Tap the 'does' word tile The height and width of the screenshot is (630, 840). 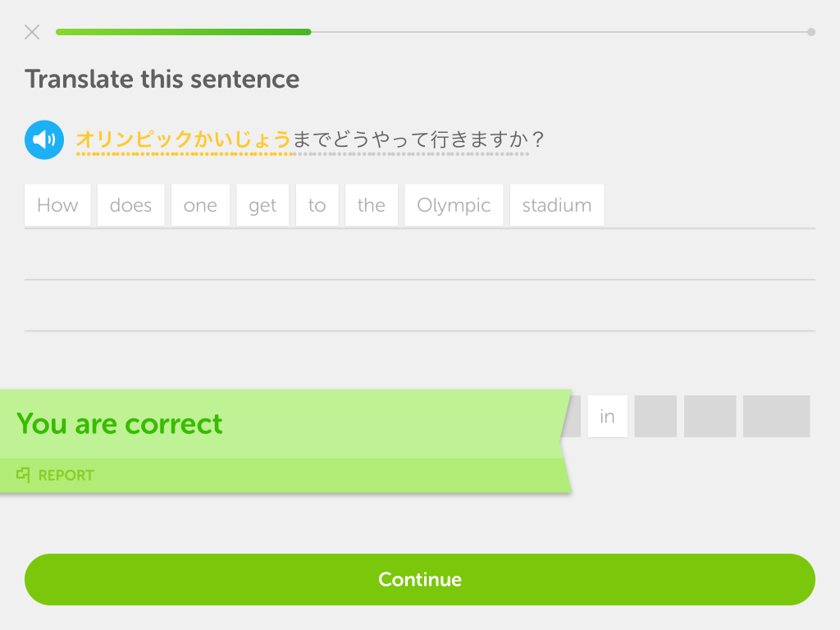click(130, 205)
